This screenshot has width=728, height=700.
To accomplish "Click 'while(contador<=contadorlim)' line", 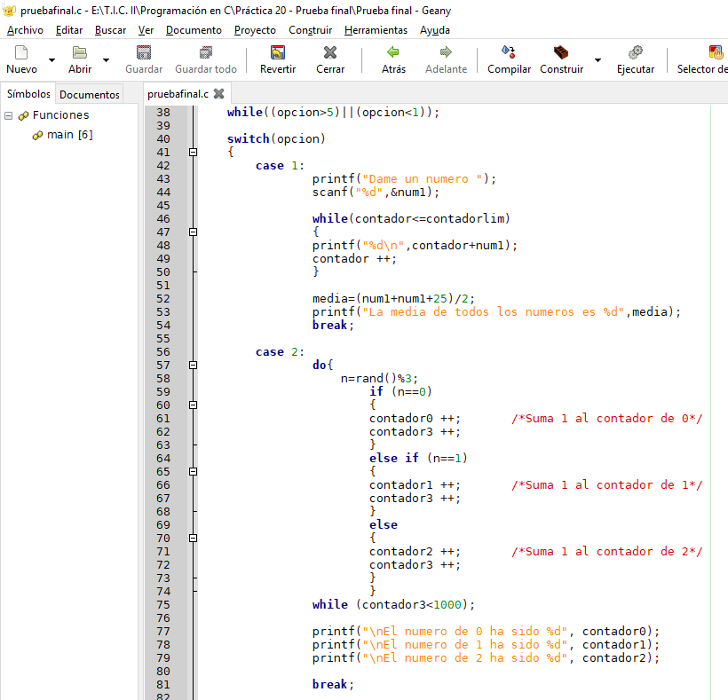I will pyautogui.click(x=411, y=218).
